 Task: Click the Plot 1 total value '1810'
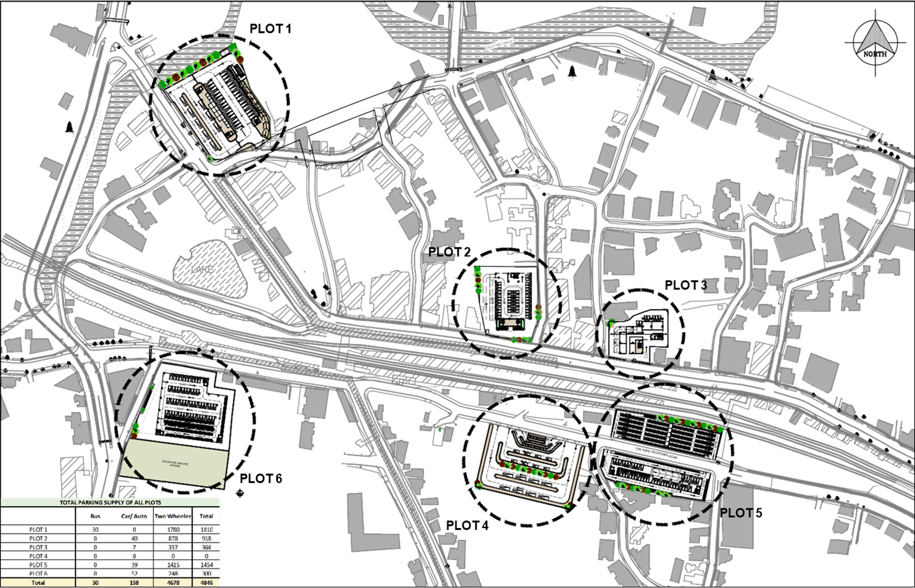[206, 529]
